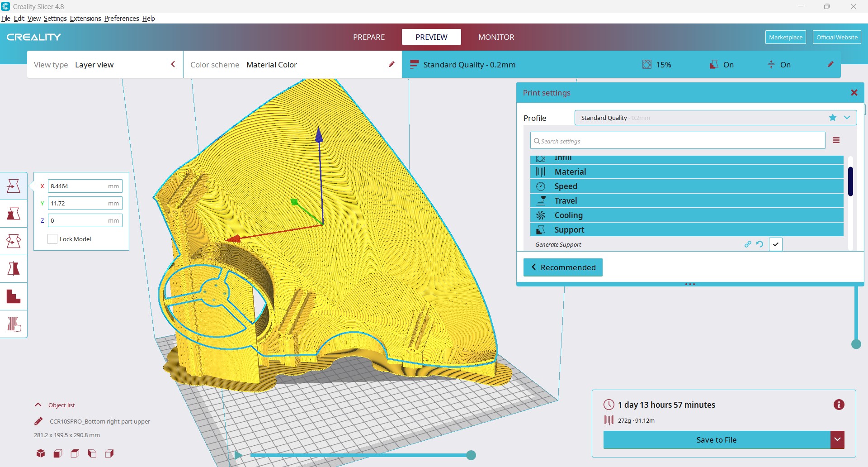The width and height of the screenshot is (868, 467).
Task: Click the Recommended button
Action: point(563,267)
